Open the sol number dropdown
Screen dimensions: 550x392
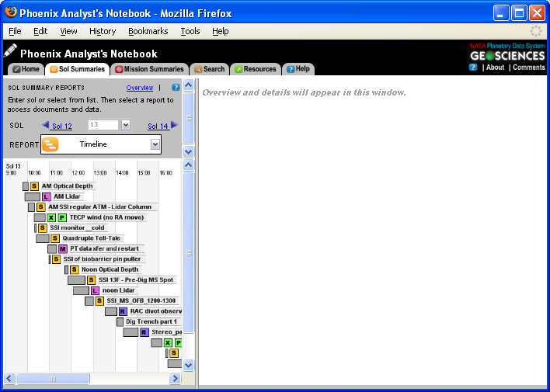point(126,125)
